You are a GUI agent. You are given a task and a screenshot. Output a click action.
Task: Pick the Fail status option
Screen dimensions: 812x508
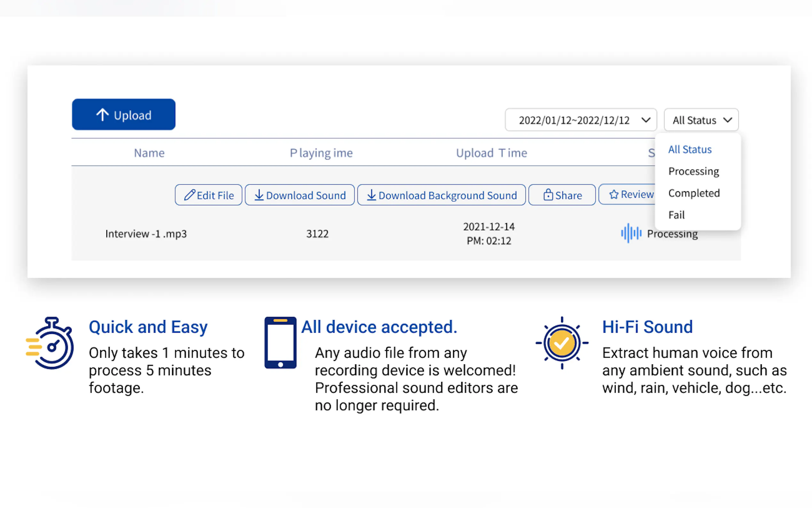[676, 215]
